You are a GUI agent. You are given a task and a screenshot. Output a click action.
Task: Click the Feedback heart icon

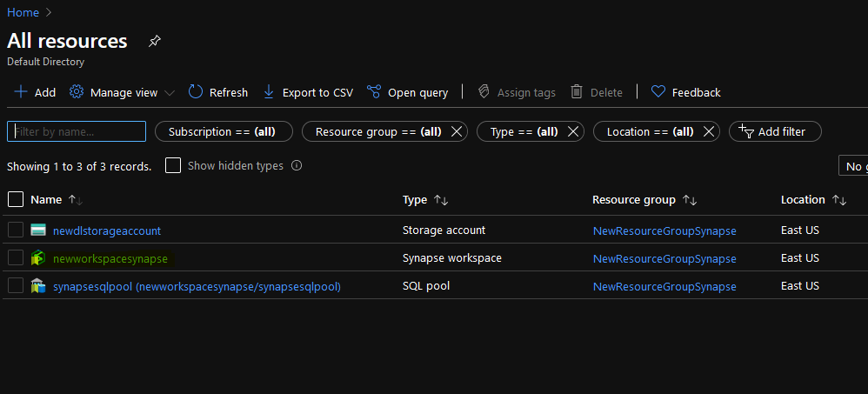[658, 92]
